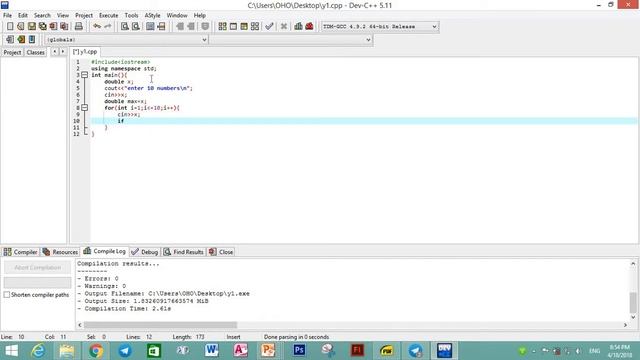Screen dimensions: 640x360
Task: Click the Goto Bookmarks blue book icon
Action: pos(32,40)
